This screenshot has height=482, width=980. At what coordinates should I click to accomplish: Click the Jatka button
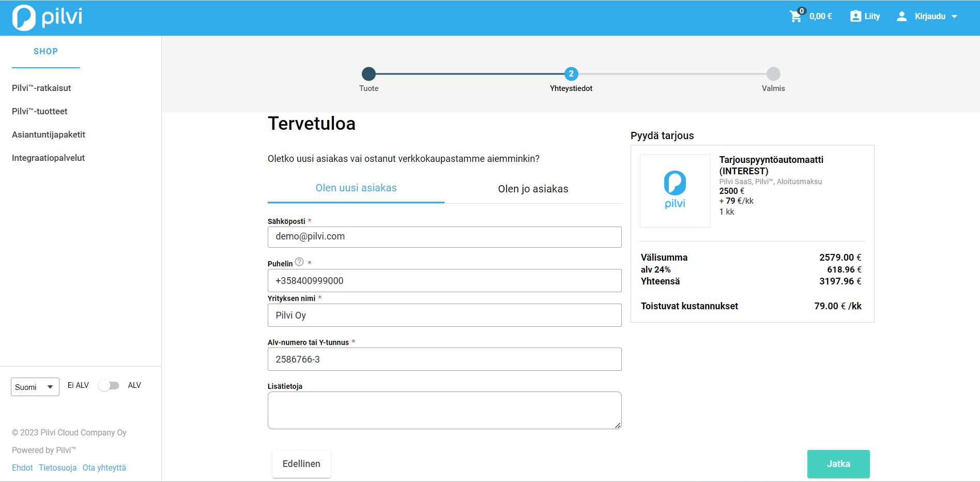click(x=838, y=464)
